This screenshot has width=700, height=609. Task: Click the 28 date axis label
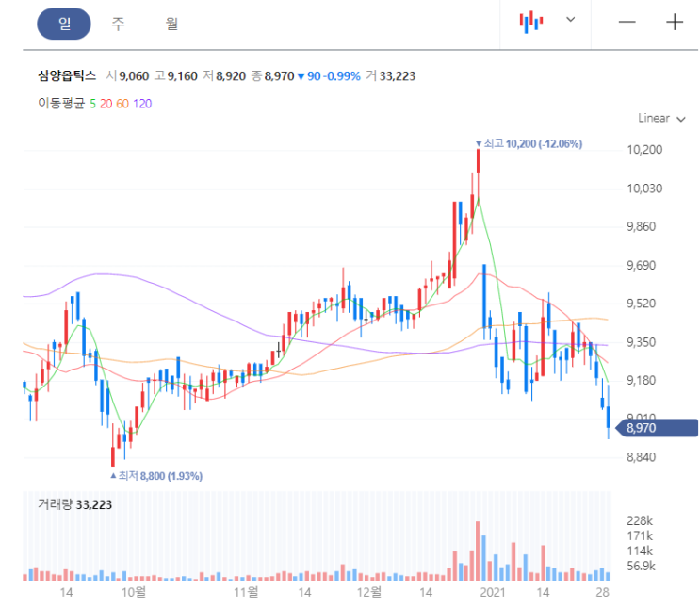point(602,592)
